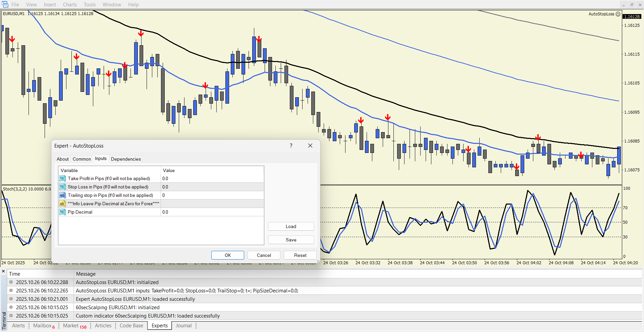Switch to the Dependencies tab

pos(126,159)
